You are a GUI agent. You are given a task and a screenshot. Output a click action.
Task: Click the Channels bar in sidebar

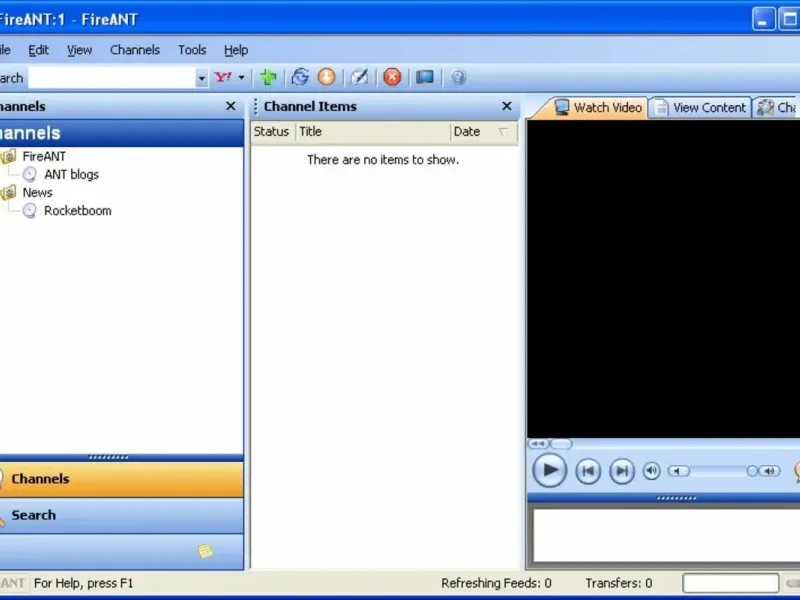[121, 479]
